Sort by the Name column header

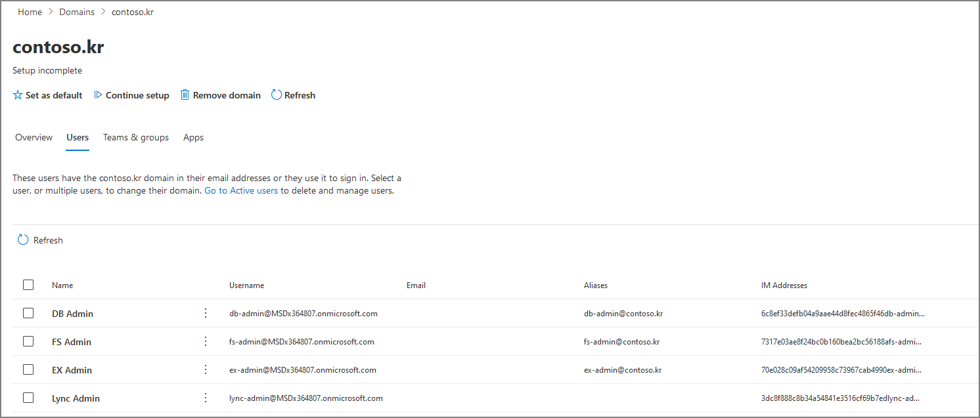tap(62, 285)
